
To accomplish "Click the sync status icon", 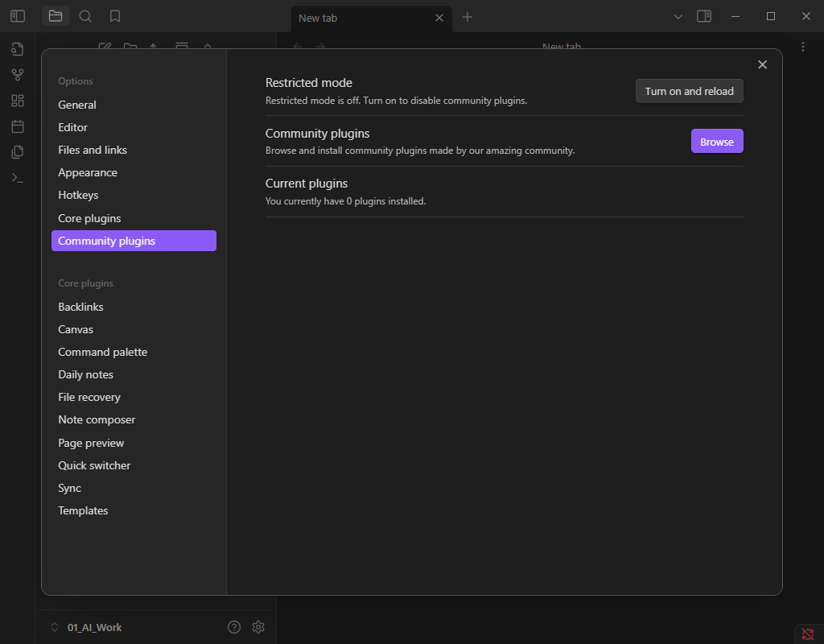I will click(808, 634).
